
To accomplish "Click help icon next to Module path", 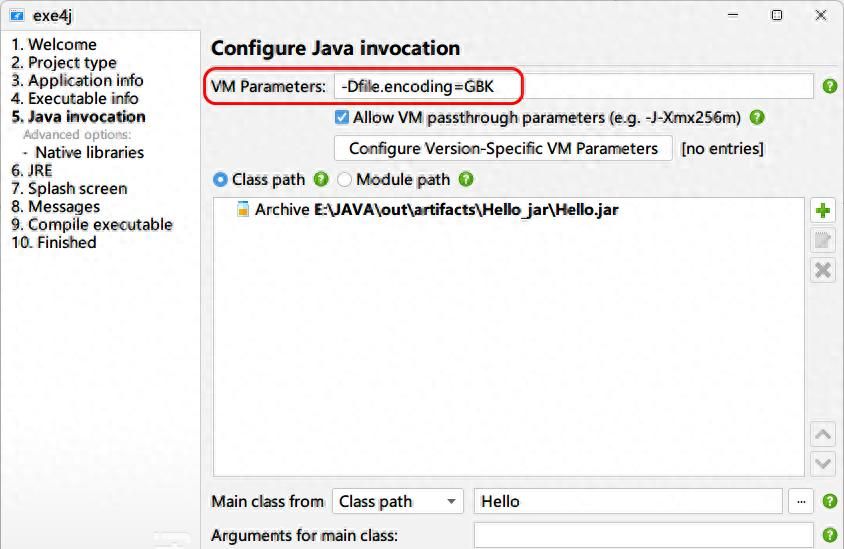I will click(465, 180).
